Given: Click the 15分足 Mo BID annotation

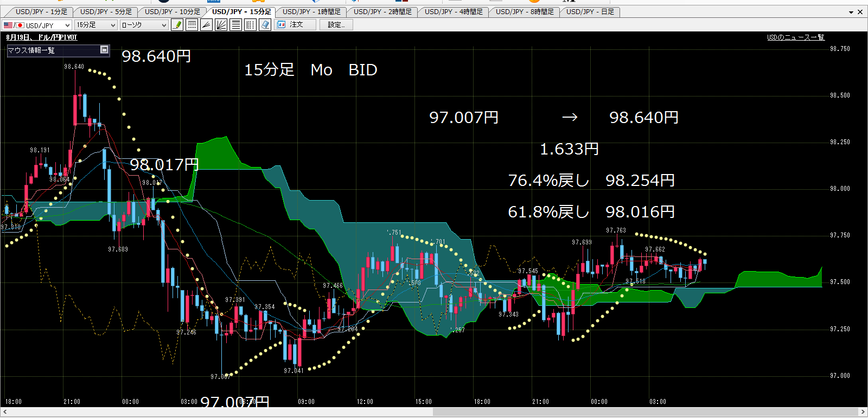Looking at the screenshot, I should coord(310,70).
